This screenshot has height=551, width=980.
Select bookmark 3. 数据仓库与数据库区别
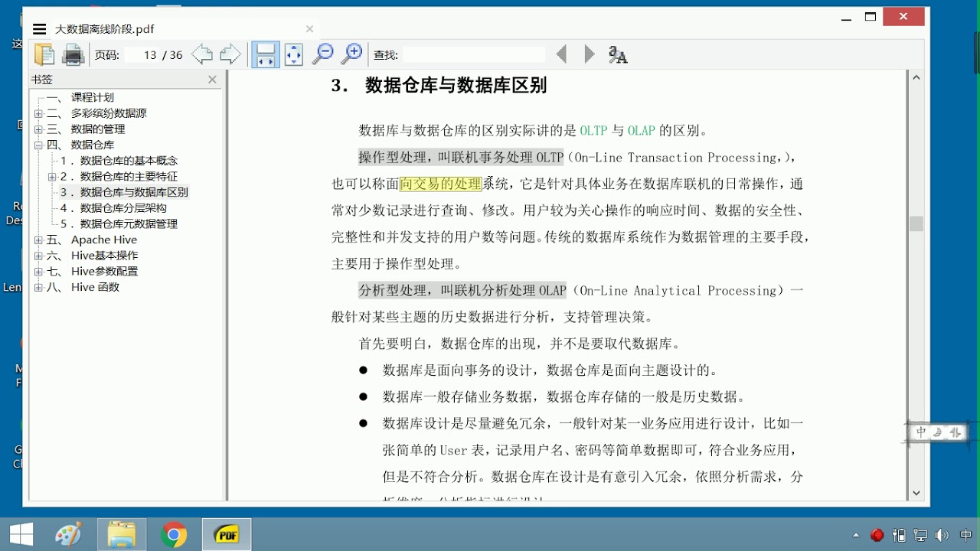pos(124,192)
